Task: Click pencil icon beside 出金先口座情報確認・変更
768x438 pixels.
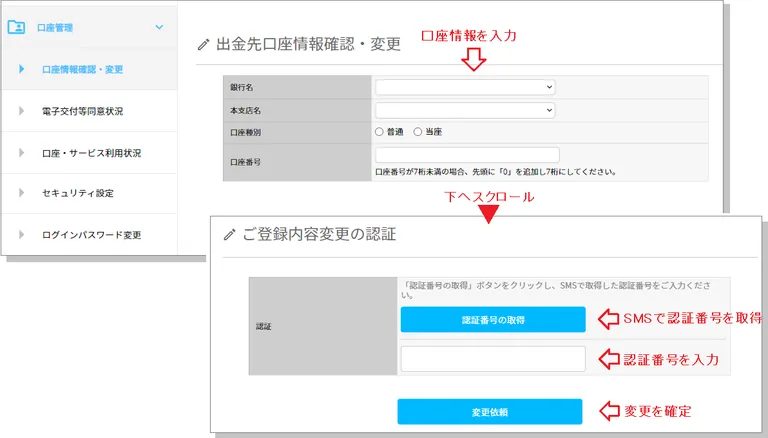Action: pos(203,45)
